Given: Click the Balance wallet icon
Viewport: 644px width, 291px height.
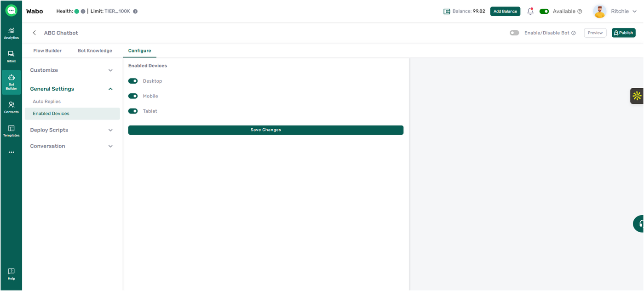Looking at the screenshot, I should [x=447, y=11].
